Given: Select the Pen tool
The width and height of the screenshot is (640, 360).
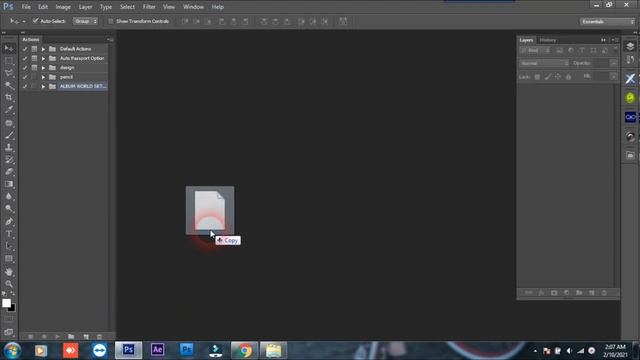Looking at the screenshot, I should tap(9, 222).
